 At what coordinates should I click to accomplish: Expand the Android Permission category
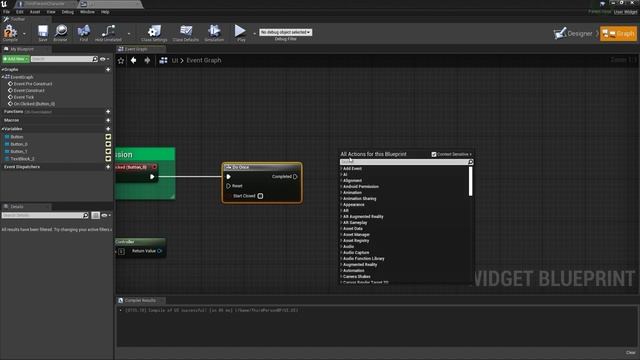coord(341,187)
